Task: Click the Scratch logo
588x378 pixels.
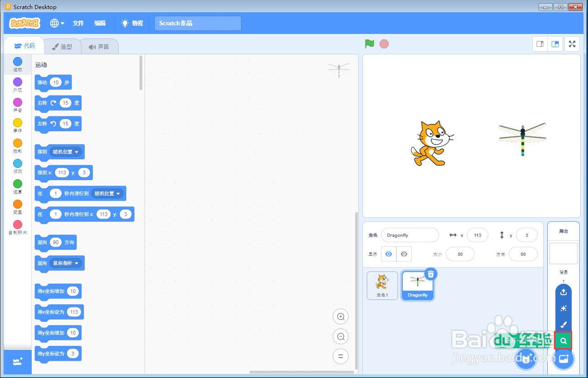Action: click(x=24, y=23)
